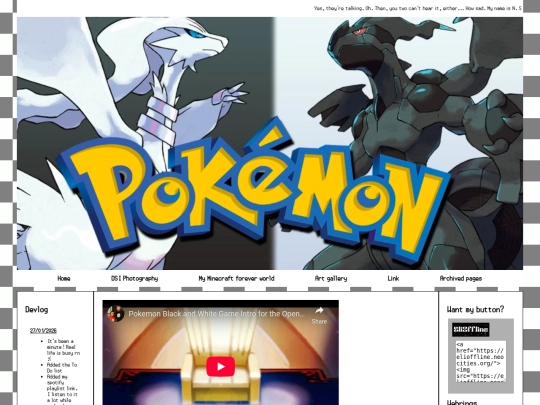This screenshot has width=540, height=405.
Task: Click the Share arrow icon on video
Action: [x=319, y=311]
